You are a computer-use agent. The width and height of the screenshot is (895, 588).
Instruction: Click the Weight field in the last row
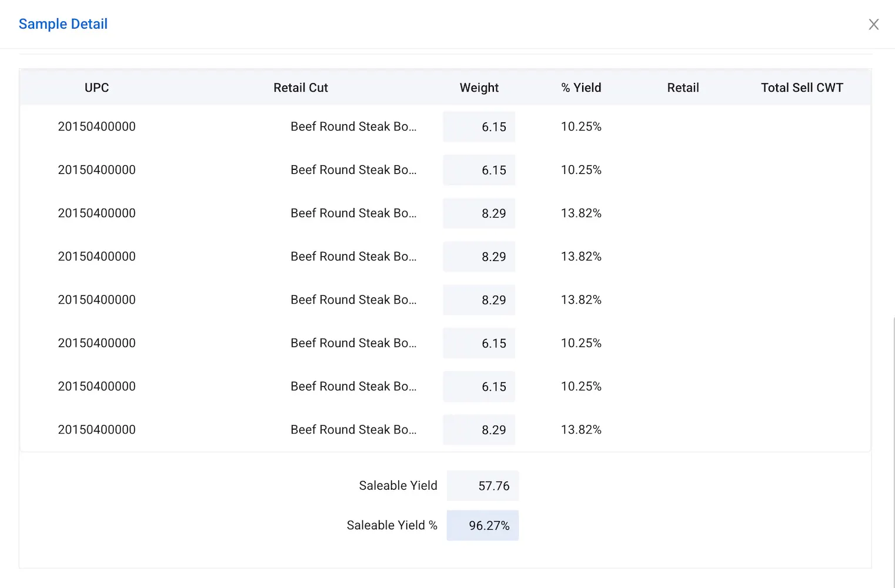pos(479,430)
